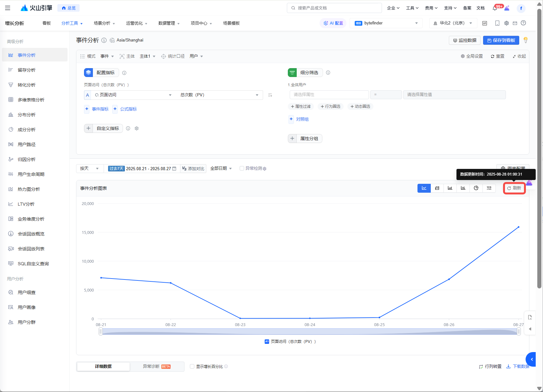The height and width of the screenshot is (392, 543).
Task: Switch to the 详细数据 tab
Action: (103, 366)
